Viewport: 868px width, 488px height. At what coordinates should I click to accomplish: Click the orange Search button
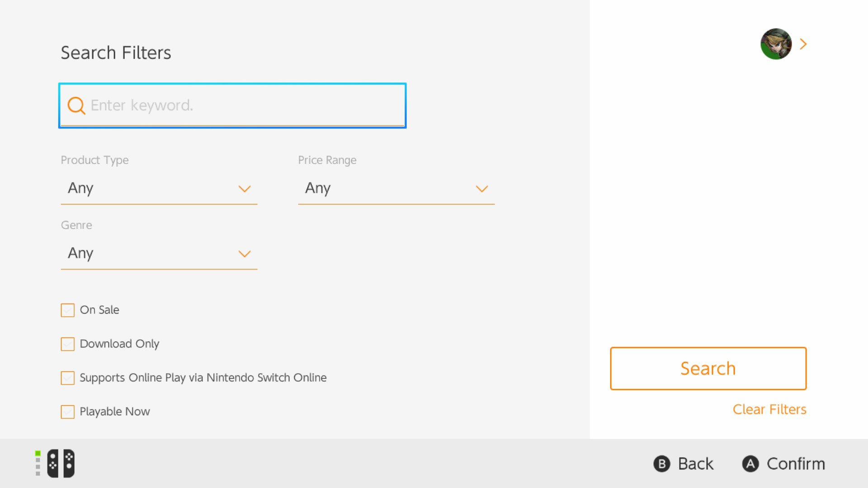(708, 369)
